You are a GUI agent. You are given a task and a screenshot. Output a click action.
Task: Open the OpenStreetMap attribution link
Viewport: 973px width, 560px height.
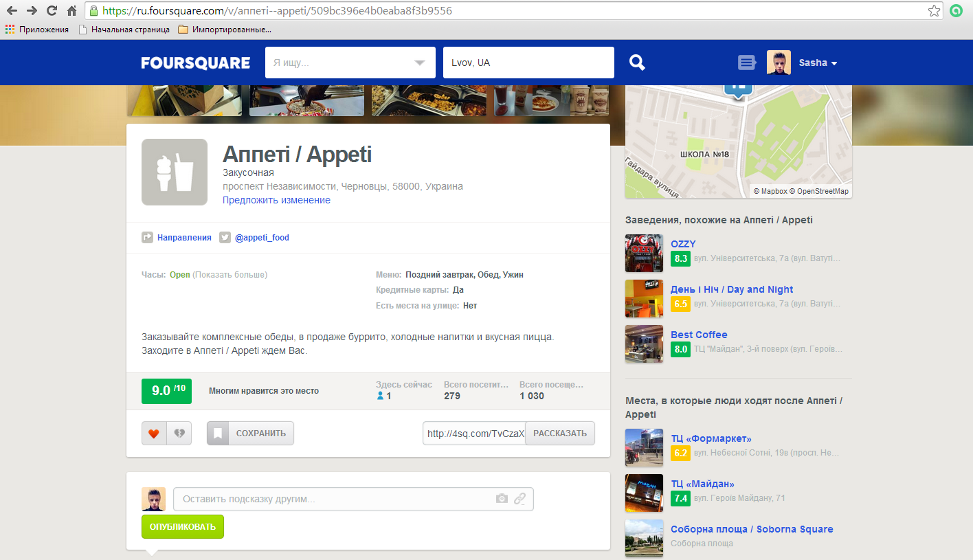pyautogui.click(x=819, y=191)
